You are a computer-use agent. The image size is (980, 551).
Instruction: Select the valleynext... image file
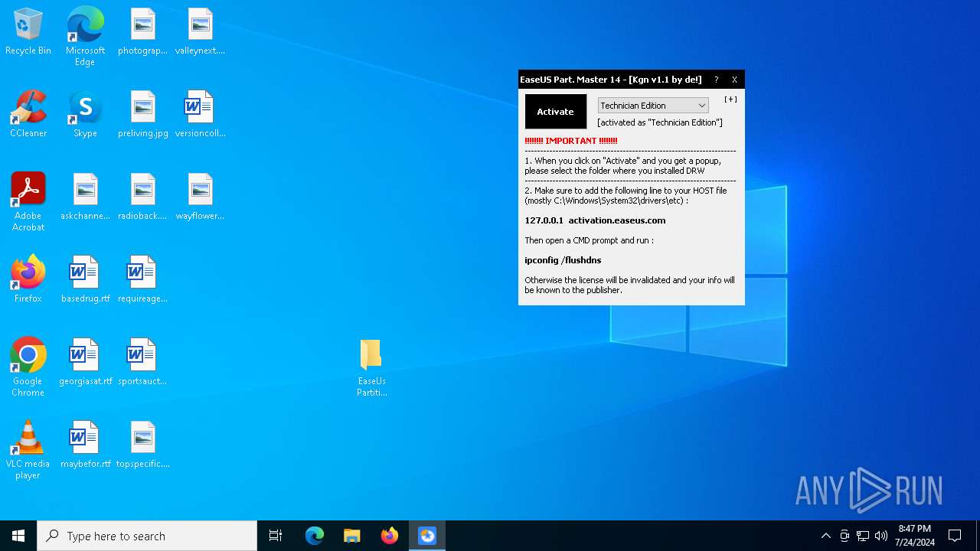[x=200, y=32]
